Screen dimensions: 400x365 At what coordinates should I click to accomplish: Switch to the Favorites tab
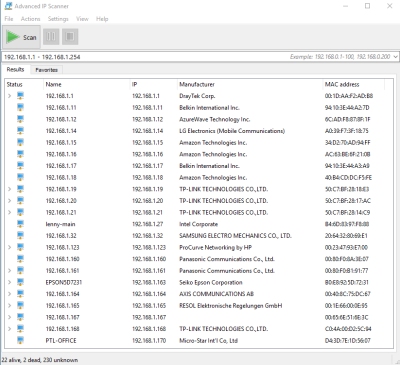click(47, 70)
